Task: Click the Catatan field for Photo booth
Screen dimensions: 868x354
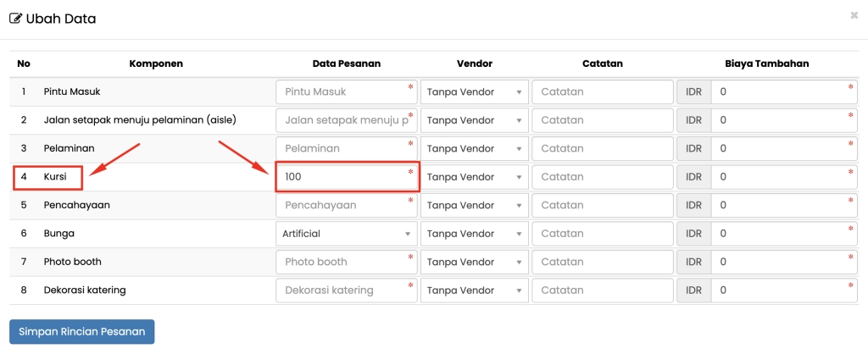Action: coord(602,262)
